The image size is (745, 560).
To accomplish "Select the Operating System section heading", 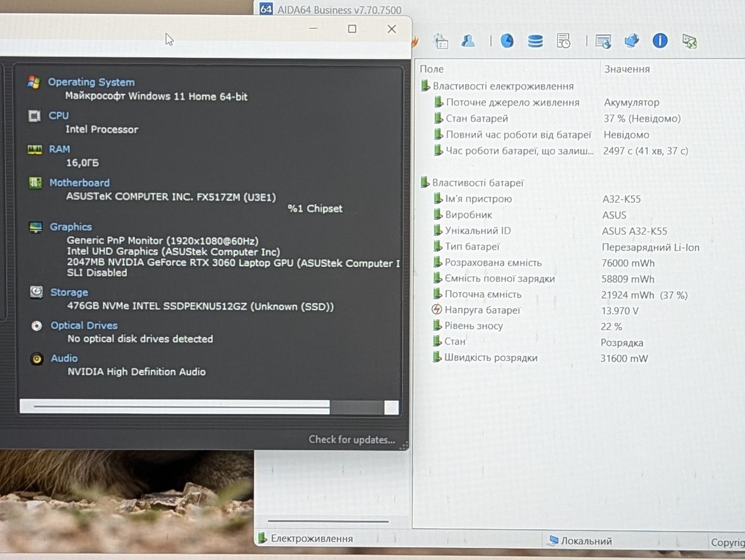I will tap(91, 82).
